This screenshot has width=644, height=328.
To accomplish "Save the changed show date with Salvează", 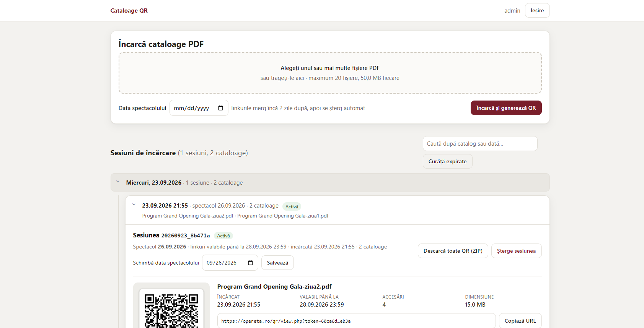I will 277,263.
